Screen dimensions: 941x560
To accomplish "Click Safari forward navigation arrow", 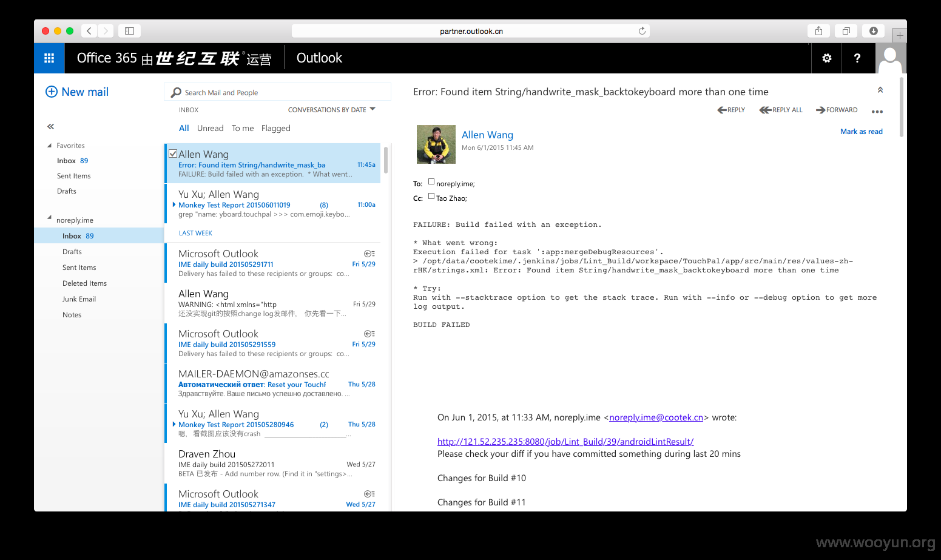I will [106, 31].
